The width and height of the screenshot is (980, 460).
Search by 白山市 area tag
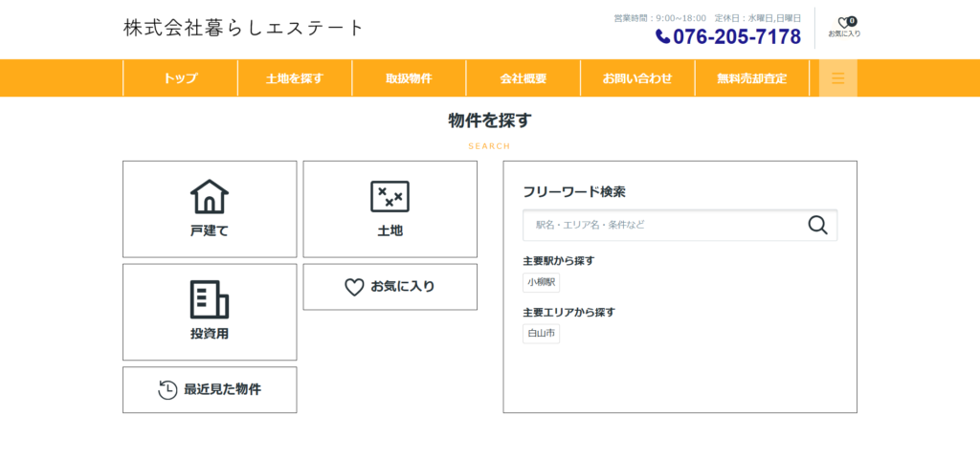coord(542,334)
